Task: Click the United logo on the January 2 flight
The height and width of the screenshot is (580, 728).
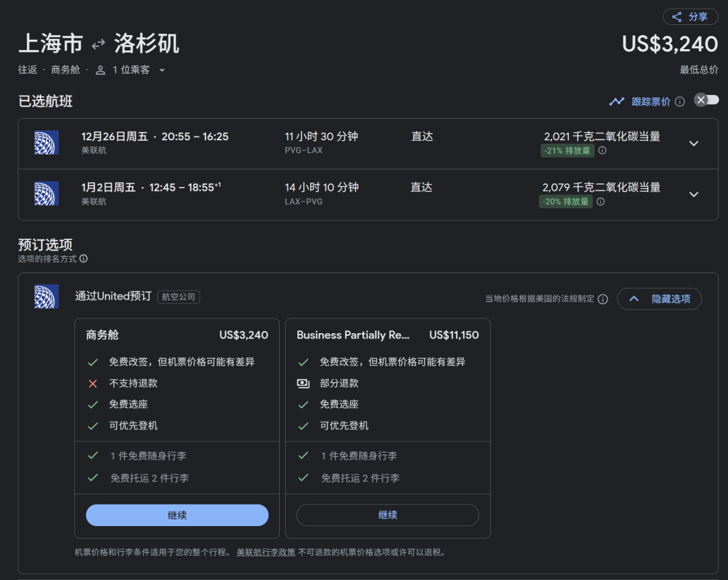Action: [47, 194]
